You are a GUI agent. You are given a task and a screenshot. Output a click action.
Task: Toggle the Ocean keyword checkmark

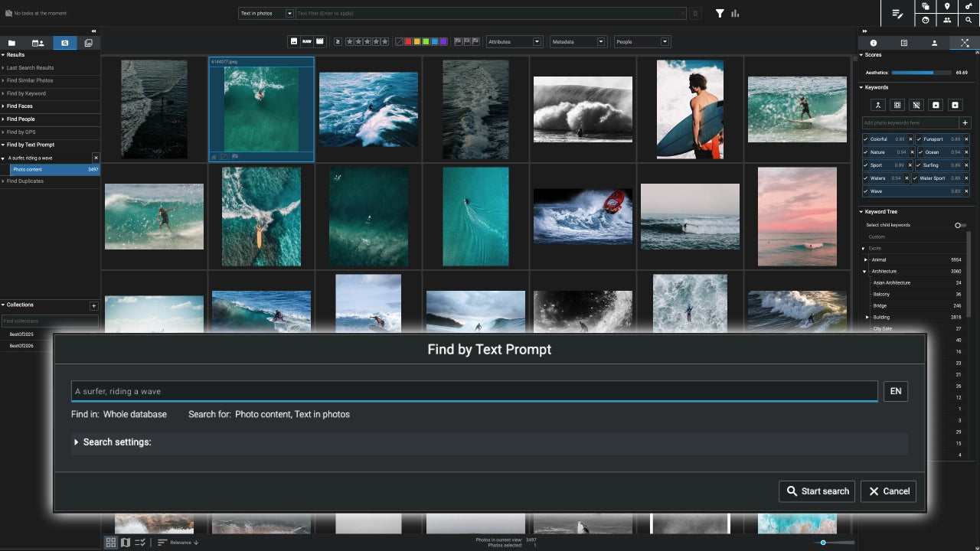(920, 152)
